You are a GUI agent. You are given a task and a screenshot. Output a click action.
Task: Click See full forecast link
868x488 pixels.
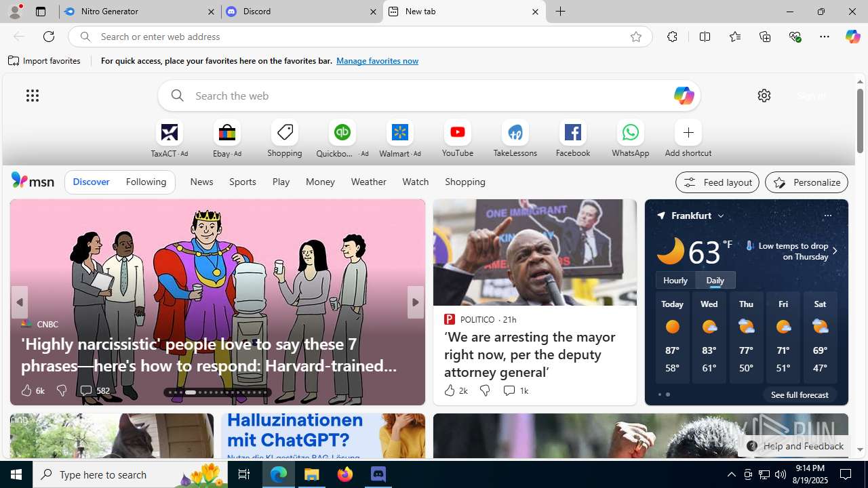pos(800,394)
